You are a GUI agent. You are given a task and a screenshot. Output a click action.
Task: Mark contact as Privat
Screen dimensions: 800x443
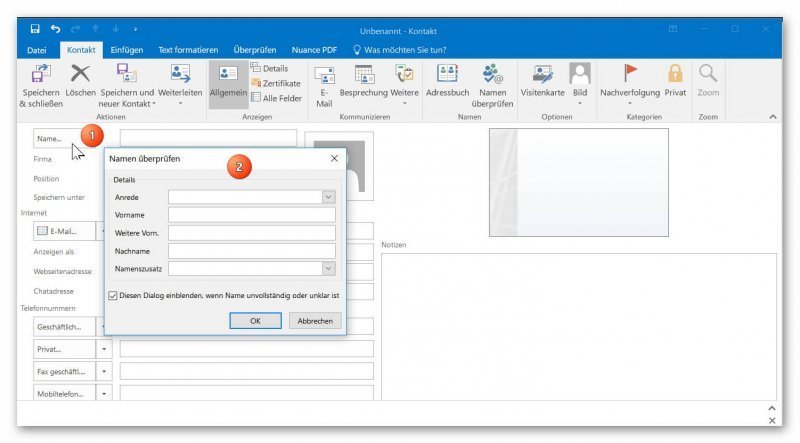pos(675,81)
